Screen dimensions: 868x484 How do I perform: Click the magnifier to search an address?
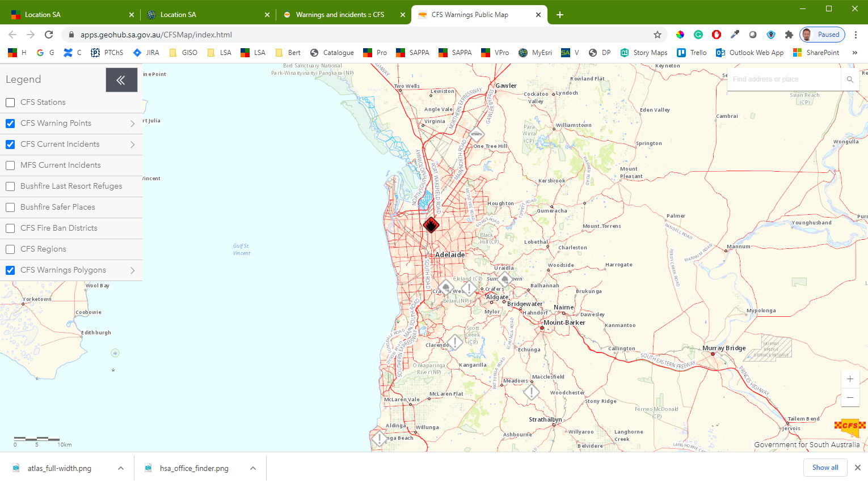click(849, 79)
